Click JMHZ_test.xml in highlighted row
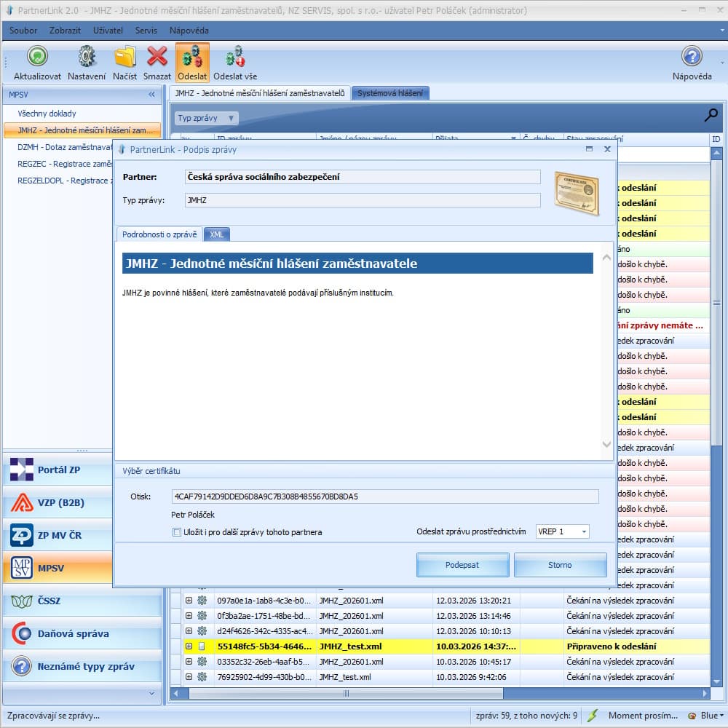The width and height of the screenshot is (728, 728). 351,646
